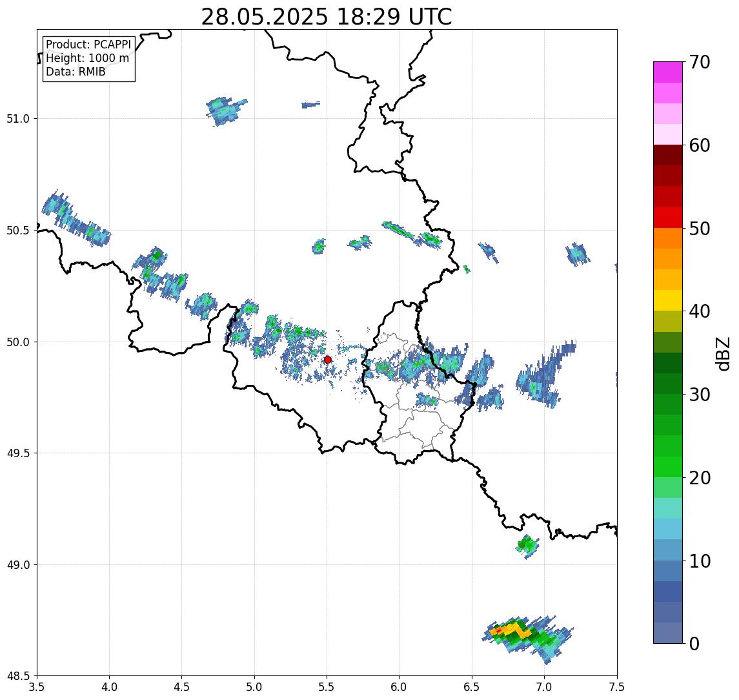Screen dimensions: 739x700
Task: Click the longitude label 3.5
Action: 37,687
